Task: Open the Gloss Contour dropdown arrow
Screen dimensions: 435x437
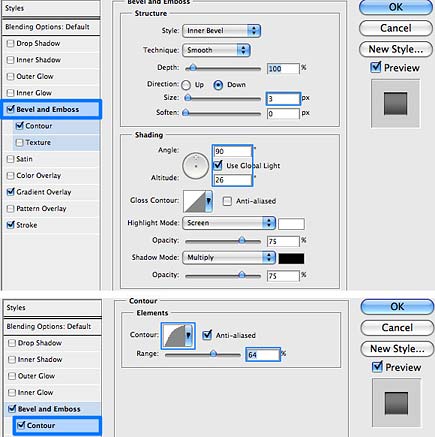Action: click(209, 201)
